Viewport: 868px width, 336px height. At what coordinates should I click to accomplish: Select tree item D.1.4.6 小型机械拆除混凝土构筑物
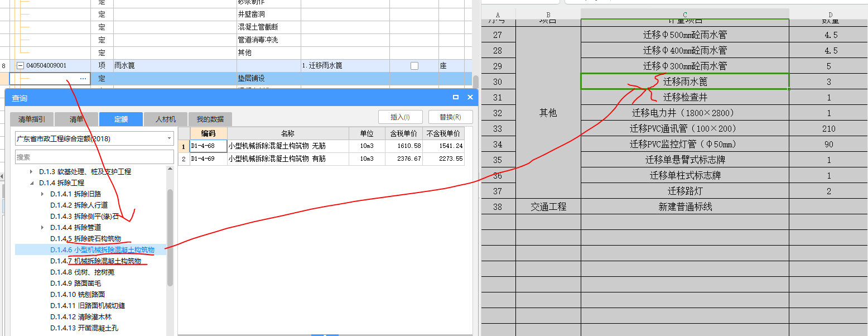(102, 250)
